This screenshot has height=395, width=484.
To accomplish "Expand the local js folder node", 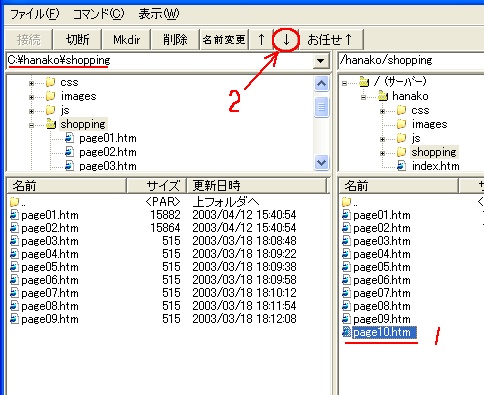I will tap(31, 111).
